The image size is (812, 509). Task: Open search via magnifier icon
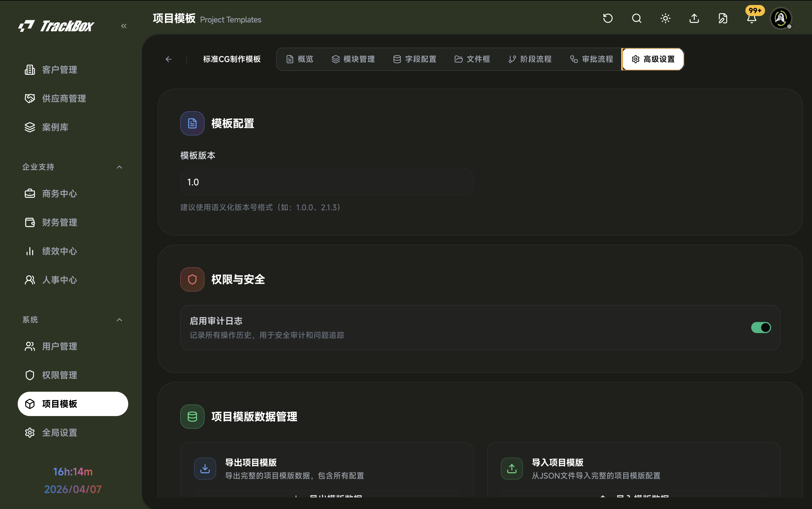pyautogui.click(x=636, y=18)
